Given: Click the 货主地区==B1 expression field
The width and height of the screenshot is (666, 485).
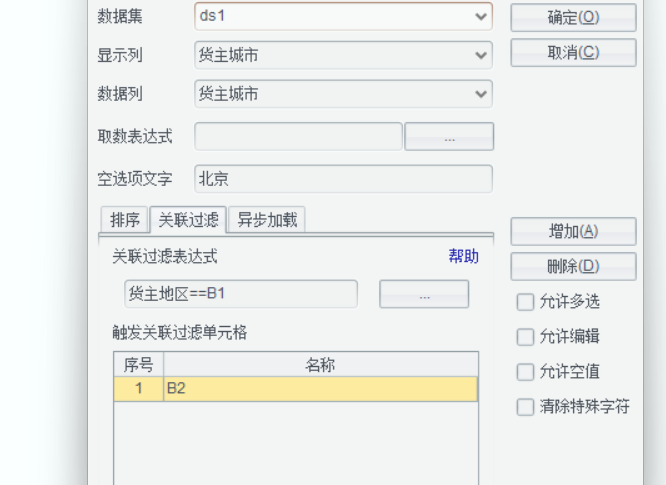Looking at the screenshot, I should point(239,295).
